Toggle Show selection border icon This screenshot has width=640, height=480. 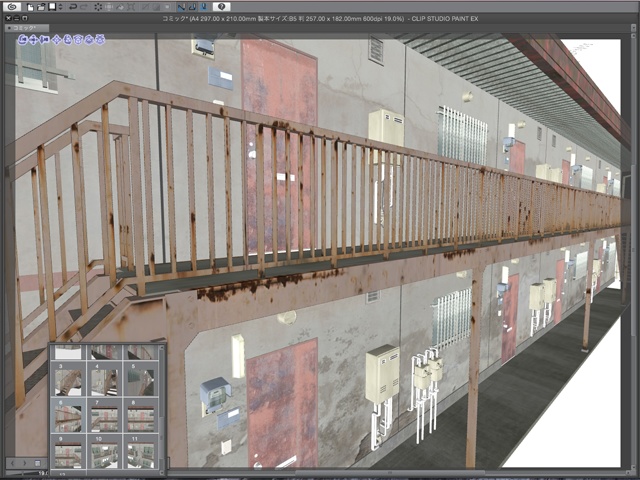[x=167, y=7]
